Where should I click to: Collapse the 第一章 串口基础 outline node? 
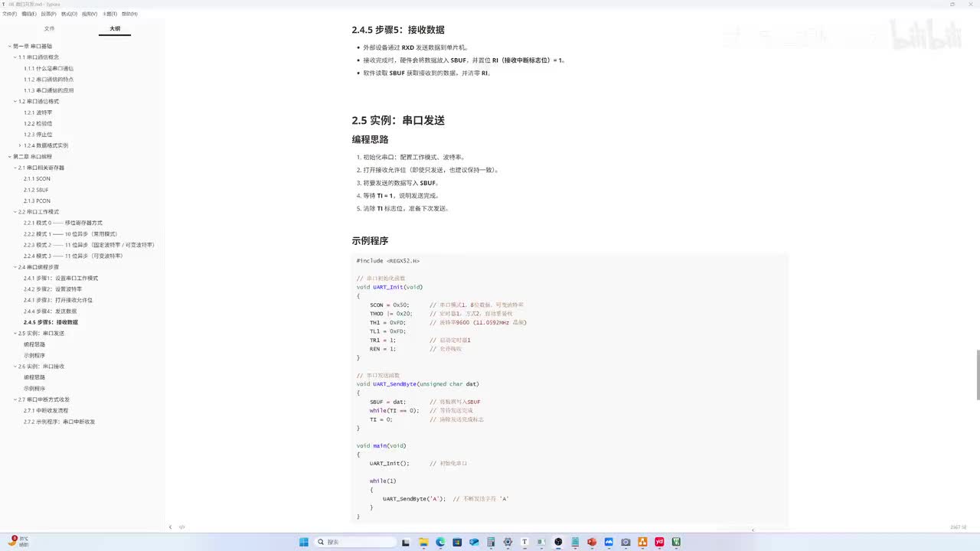[x=9, y=46]
